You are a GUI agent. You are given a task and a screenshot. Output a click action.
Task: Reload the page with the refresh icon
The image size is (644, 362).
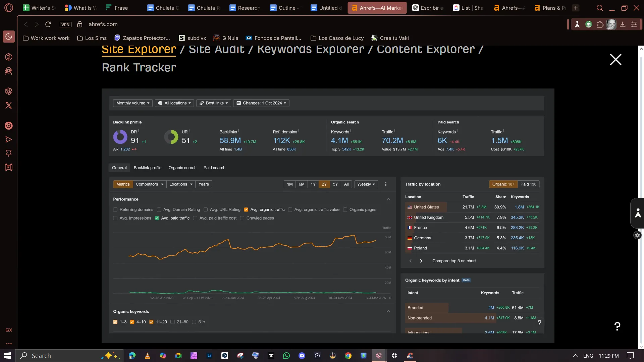tap(48, 24)
